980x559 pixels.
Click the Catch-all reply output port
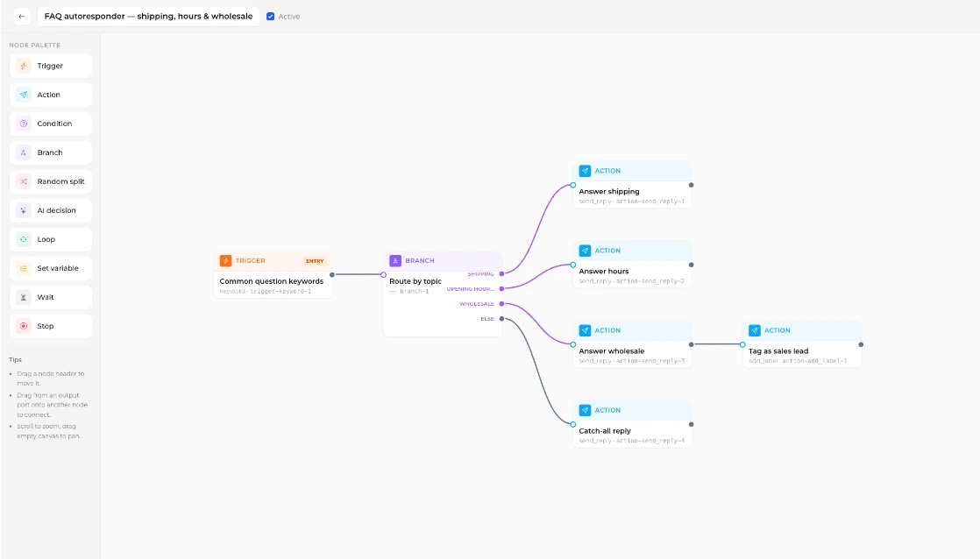(691, 424)
